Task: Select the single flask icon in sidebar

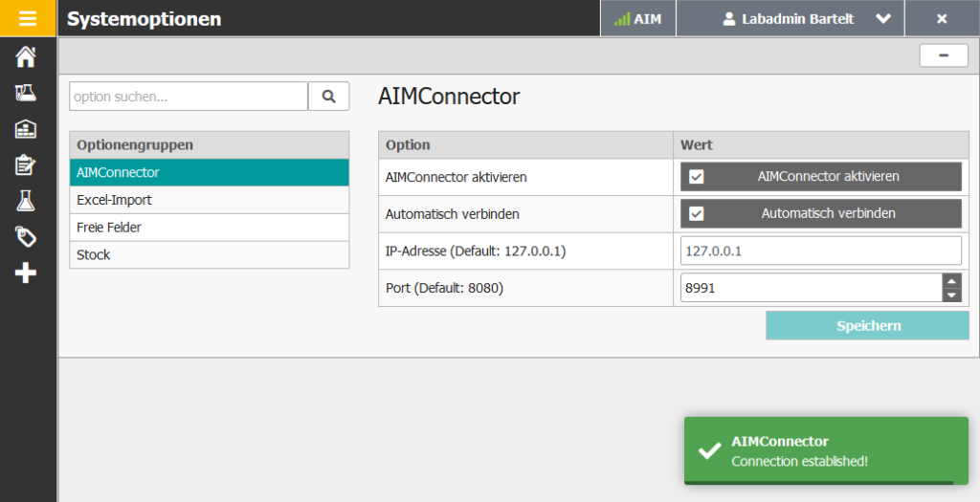Action: (x=26, y=201)
